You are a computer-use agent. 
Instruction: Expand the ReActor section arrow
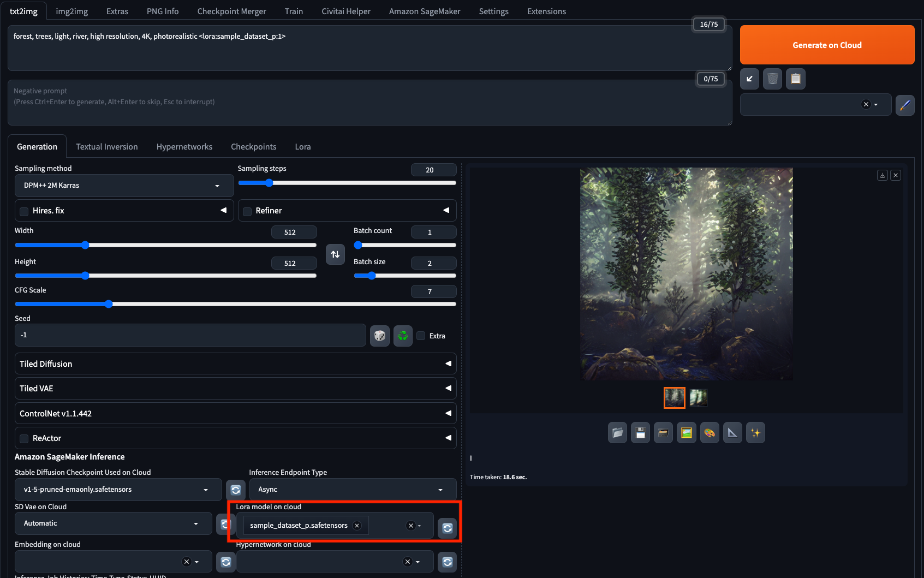pos(448,438)
